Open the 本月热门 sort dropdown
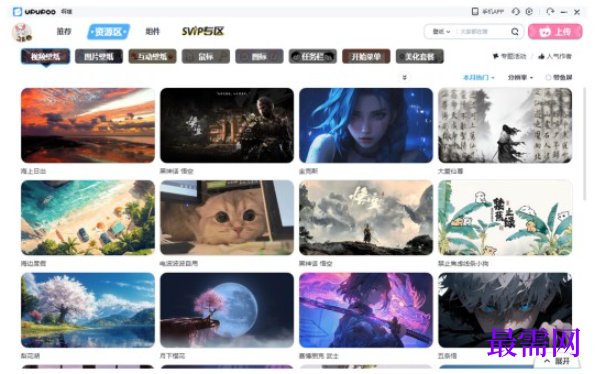Viewport: 599px width, 374px height. tap(479, 78)
